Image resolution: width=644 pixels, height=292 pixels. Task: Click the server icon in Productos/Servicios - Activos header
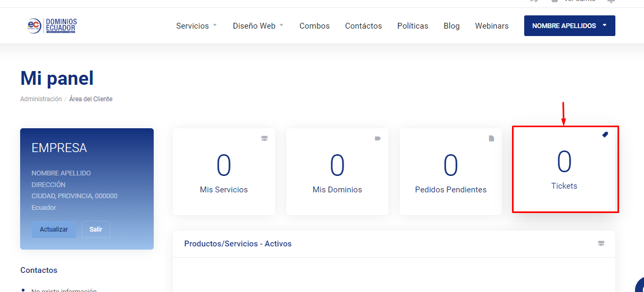(601, 244)
